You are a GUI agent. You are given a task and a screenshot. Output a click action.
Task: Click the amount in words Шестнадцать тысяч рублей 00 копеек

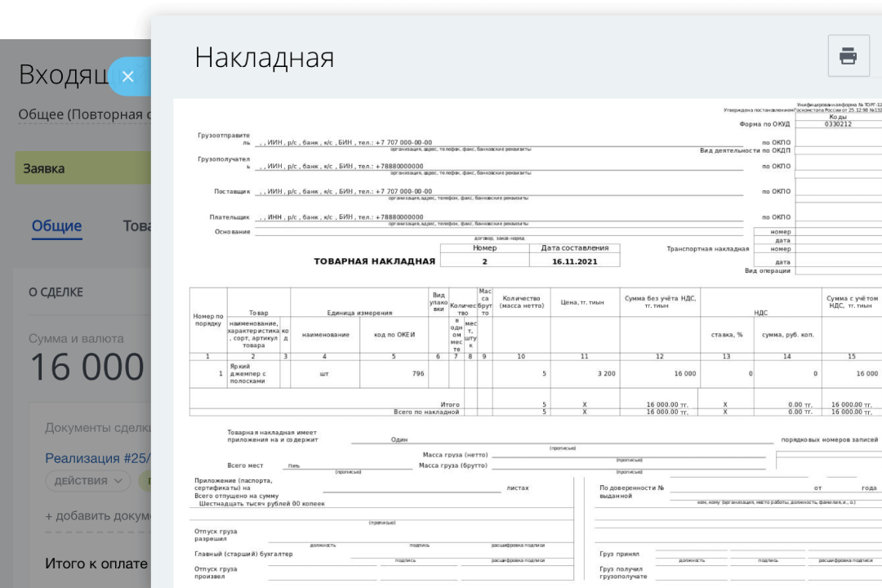pos(262,504)
